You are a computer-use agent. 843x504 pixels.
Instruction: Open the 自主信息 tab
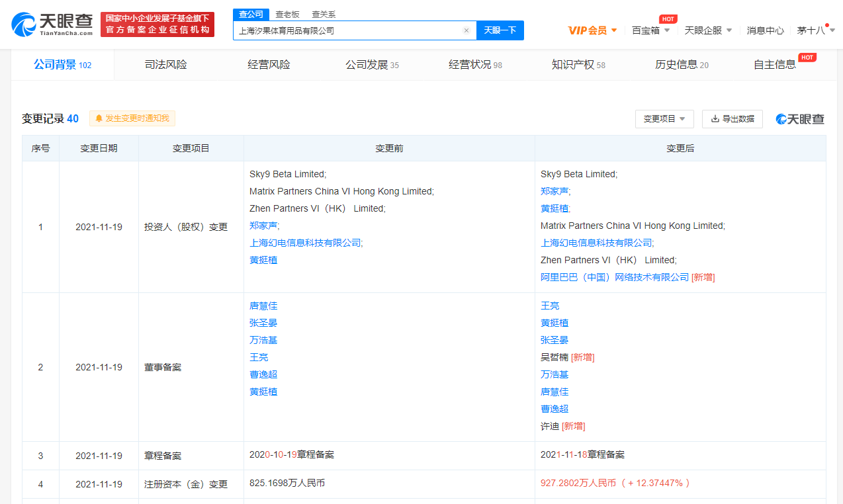pos(775,65)
